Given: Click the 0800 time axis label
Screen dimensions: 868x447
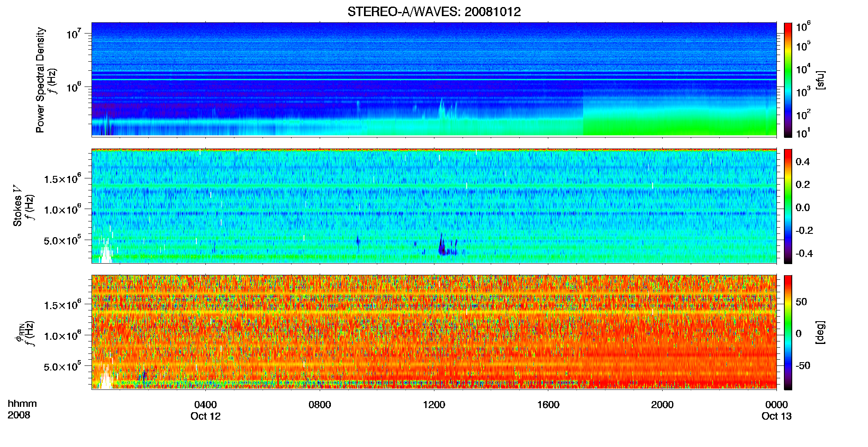Looking at the screenshot, I should [x=320, y=404].
